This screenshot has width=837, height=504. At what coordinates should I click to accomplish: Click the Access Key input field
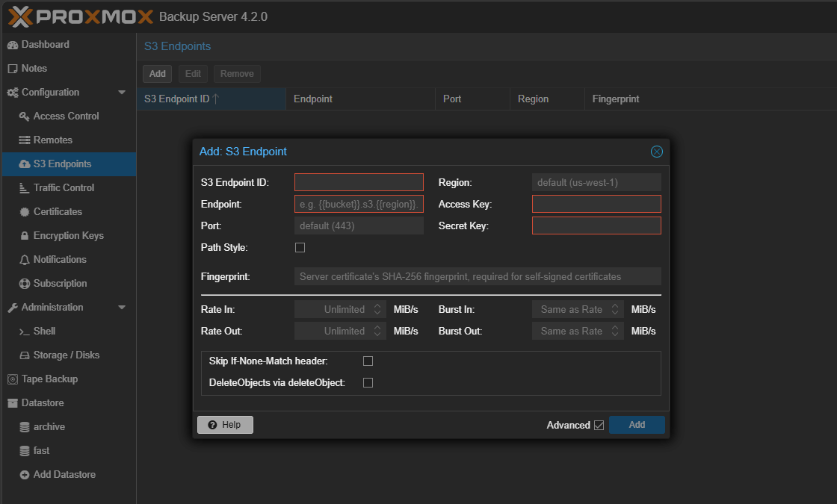click(x=596, y=204)
